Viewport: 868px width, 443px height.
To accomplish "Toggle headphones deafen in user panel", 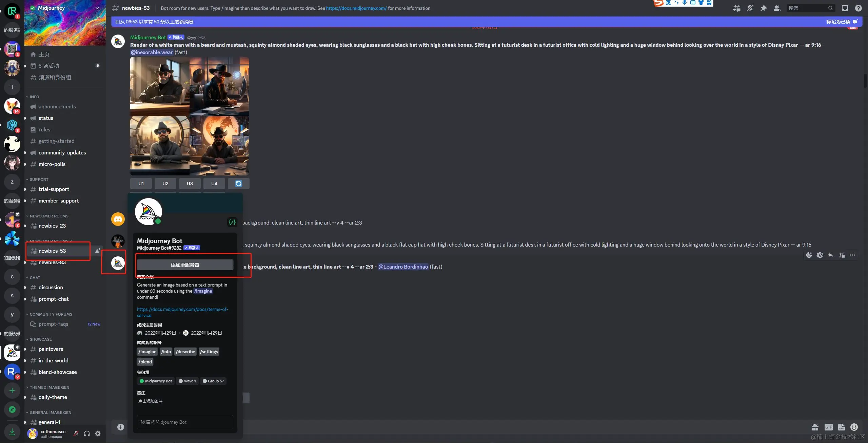I will (x=87, y=434).
